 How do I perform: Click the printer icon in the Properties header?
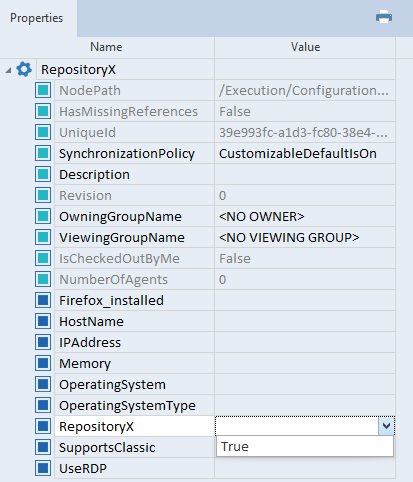coord(384,17)
